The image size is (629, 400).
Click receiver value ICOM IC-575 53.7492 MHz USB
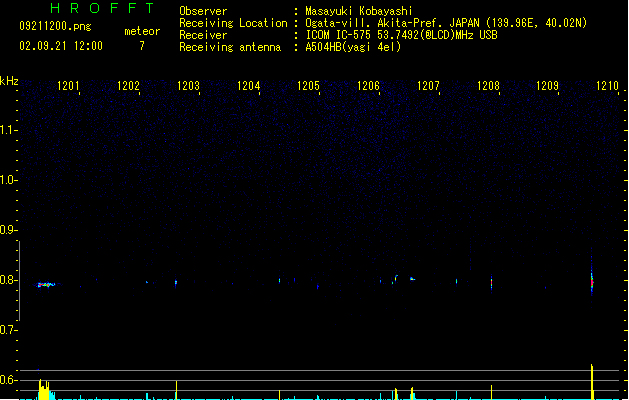[401, 35]
